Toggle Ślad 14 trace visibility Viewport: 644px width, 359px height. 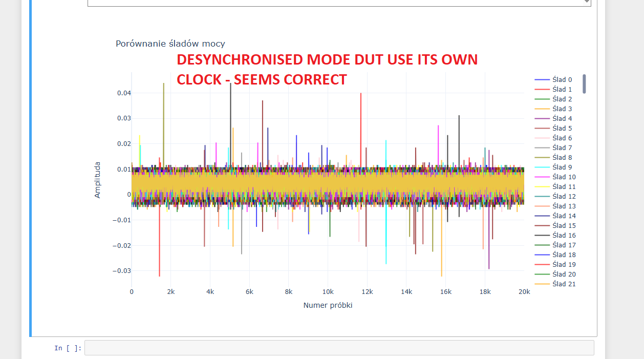[564, 216]
